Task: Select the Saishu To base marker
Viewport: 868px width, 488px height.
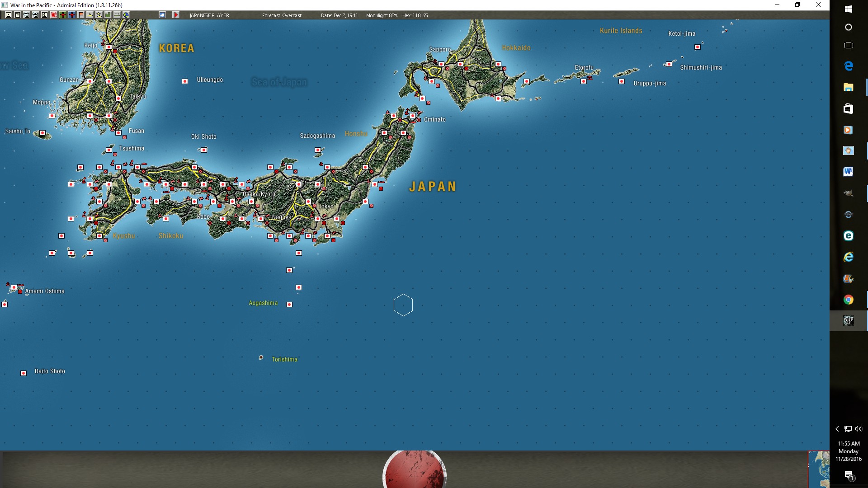Action: point(42,133)
